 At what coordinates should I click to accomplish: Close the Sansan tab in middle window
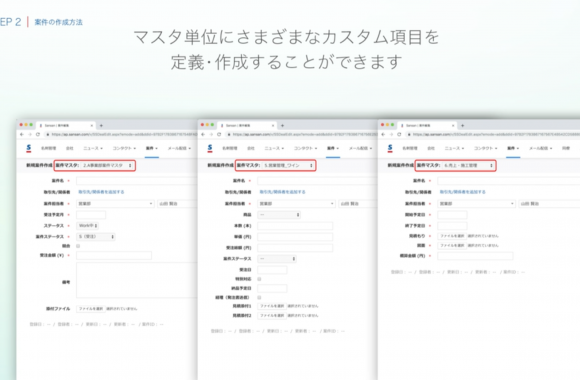273,125
